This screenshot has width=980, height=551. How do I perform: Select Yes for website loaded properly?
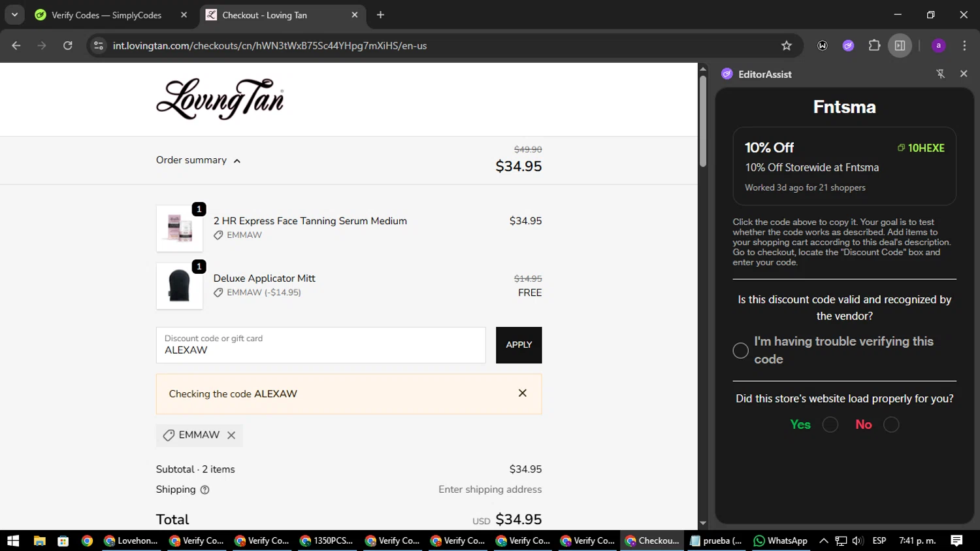pos(830,425)
